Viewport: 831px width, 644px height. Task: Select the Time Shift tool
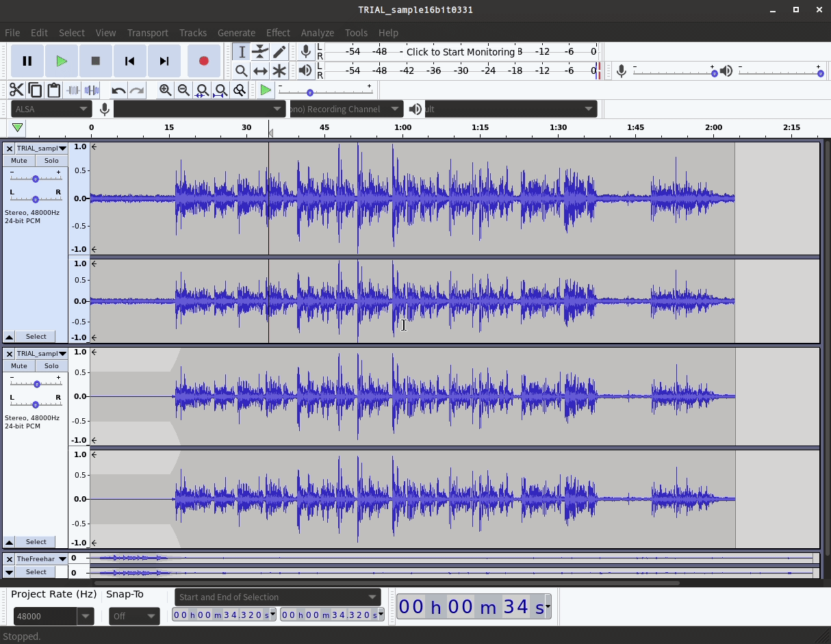260,70
